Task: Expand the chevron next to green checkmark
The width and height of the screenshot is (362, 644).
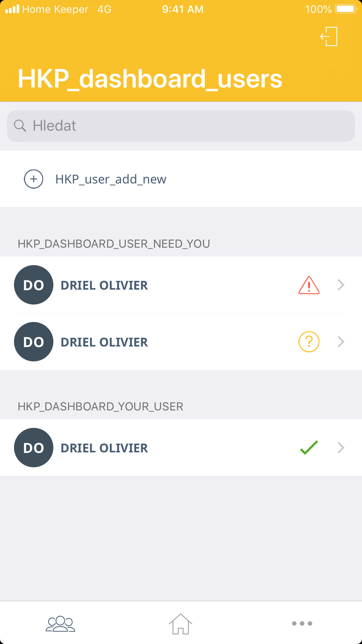Action: [341, 448]
